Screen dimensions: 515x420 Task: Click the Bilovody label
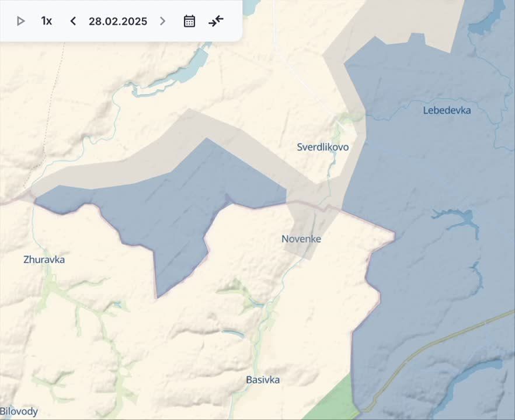(x=19, y=411)
